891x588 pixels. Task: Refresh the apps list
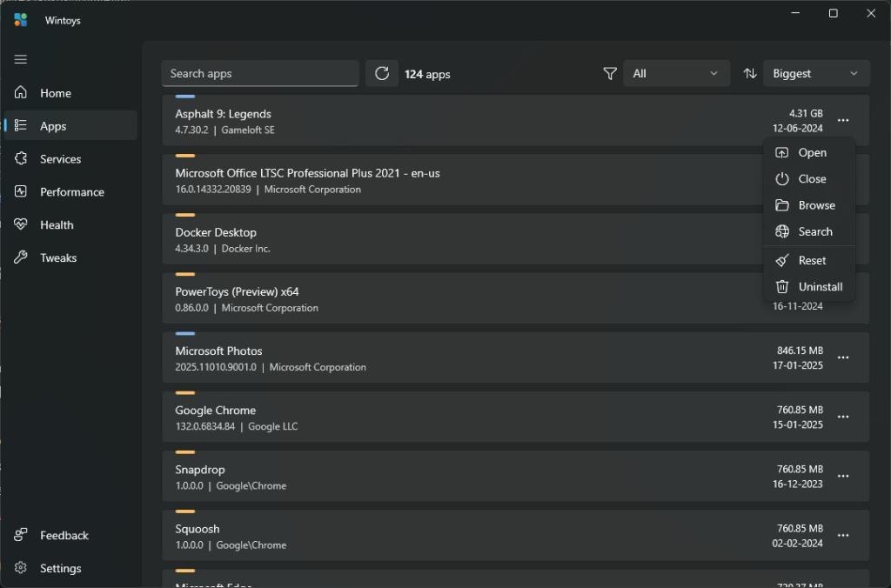click(x=381, y=73)
